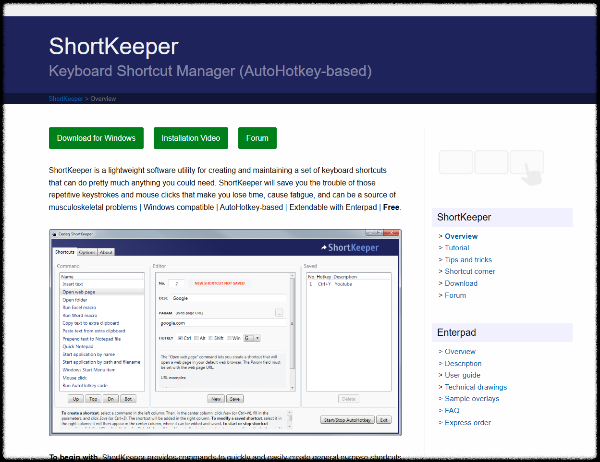Click the Save button in the Editor
This screenshot has height=462, width=600.
pos(235,399)
